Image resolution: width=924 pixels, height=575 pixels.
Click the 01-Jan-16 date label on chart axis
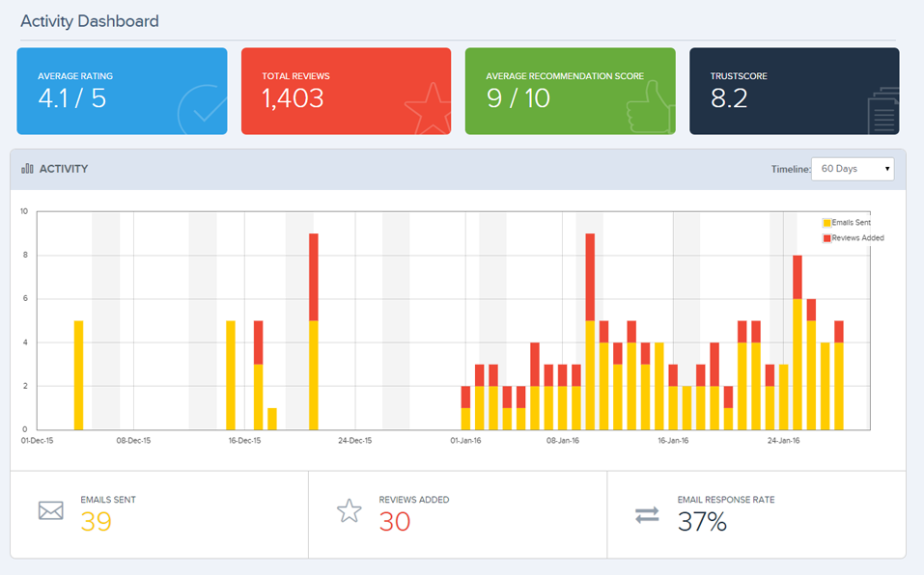[x=465, y=440]
